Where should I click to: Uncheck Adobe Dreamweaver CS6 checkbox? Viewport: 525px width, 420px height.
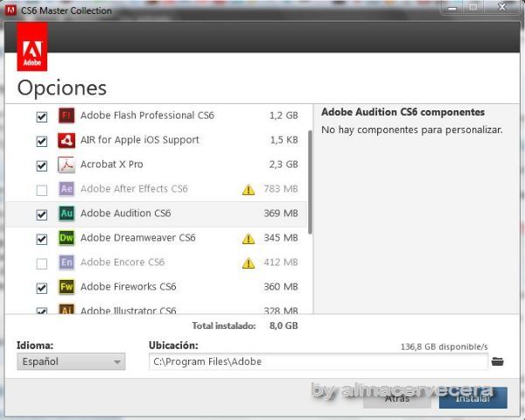(42, 239)
